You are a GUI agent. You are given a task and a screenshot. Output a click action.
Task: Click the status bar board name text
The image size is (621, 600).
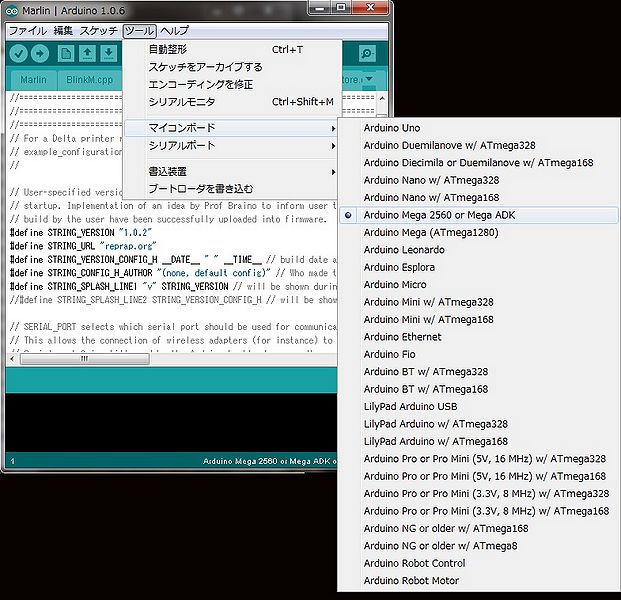269,461
